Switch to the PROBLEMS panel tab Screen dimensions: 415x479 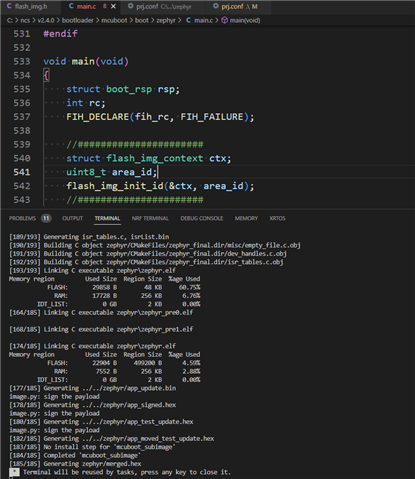tap(22, 218)
